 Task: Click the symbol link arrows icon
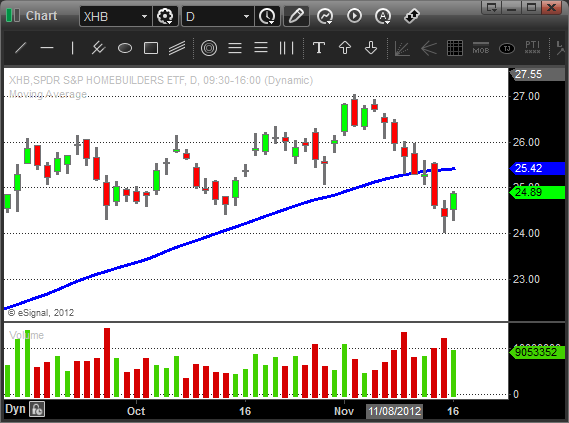pos(412,16)
